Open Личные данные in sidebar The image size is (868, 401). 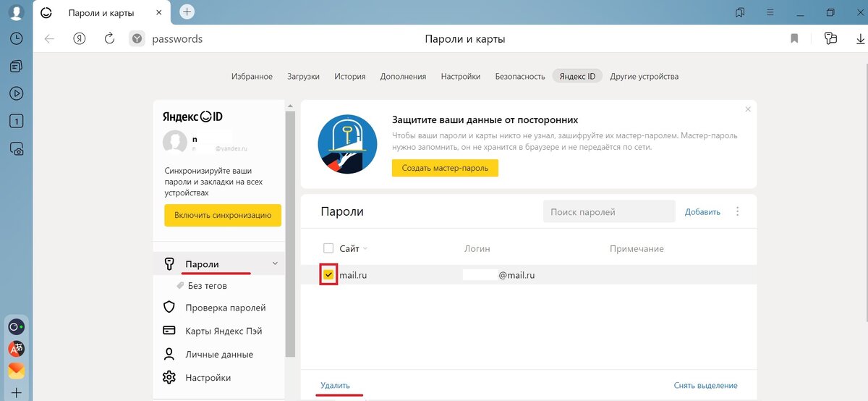(219, 354)
